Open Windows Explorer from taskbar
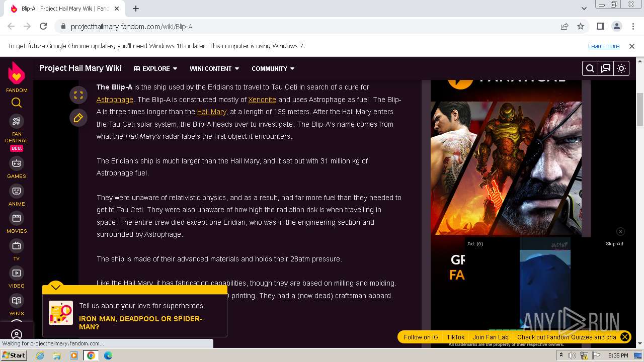Screen dimensions: 644x362 coord(57,355)
